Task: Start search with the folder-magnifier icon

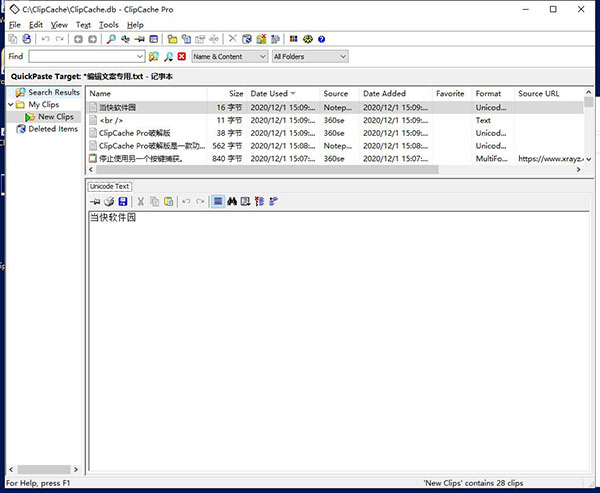Action: pyautogui.click(x=154, y=57)
